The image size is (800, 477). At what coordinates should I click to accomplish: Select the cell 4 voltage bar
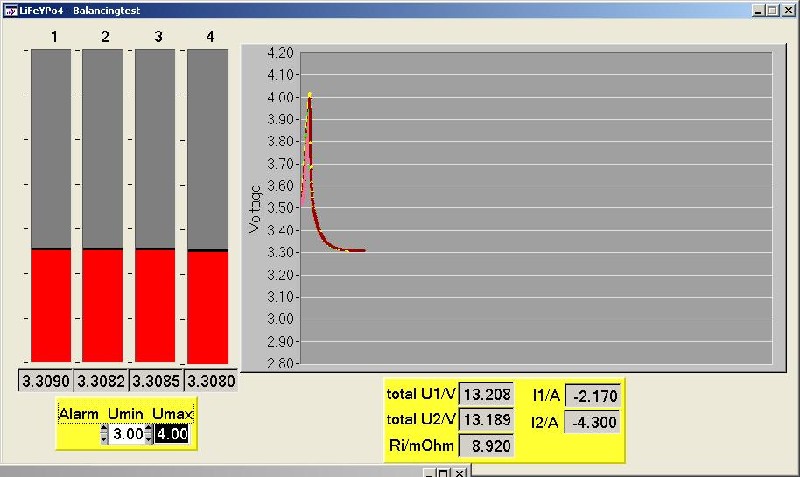point(207,205)
